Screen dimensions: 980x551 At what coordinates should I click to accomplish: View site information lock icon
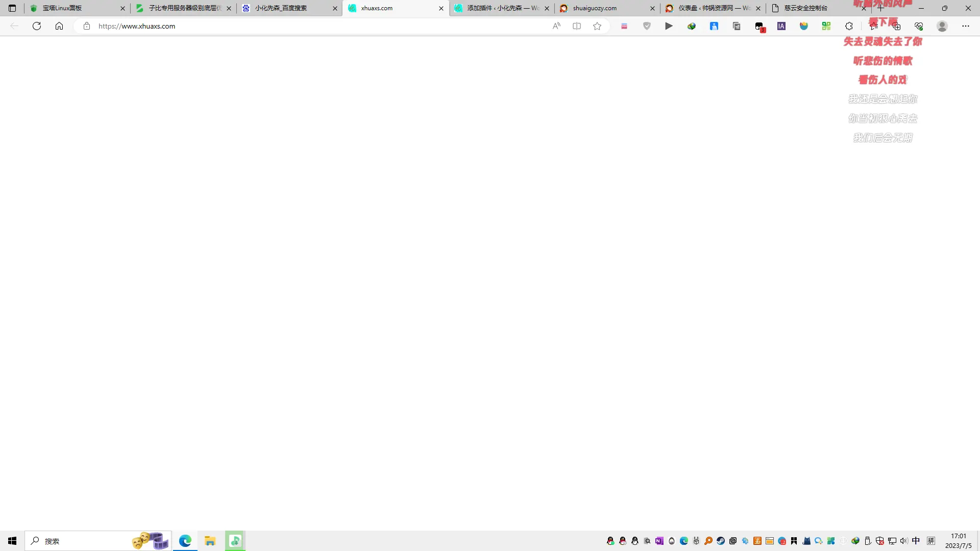click(87, 26)
